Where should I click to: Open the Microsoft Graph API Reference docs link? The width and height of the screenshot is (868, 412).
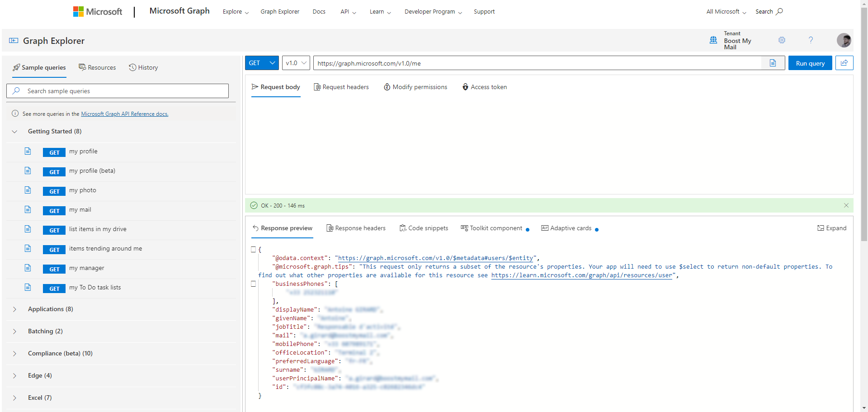click(x=124, y=114)
